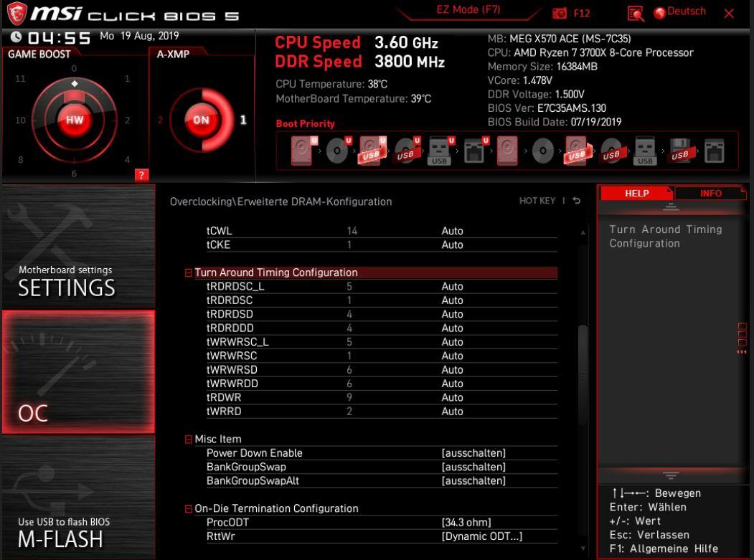Click help panel bottom handle
The width and height of the screenshot is (754, 560).
pos(671,475)
